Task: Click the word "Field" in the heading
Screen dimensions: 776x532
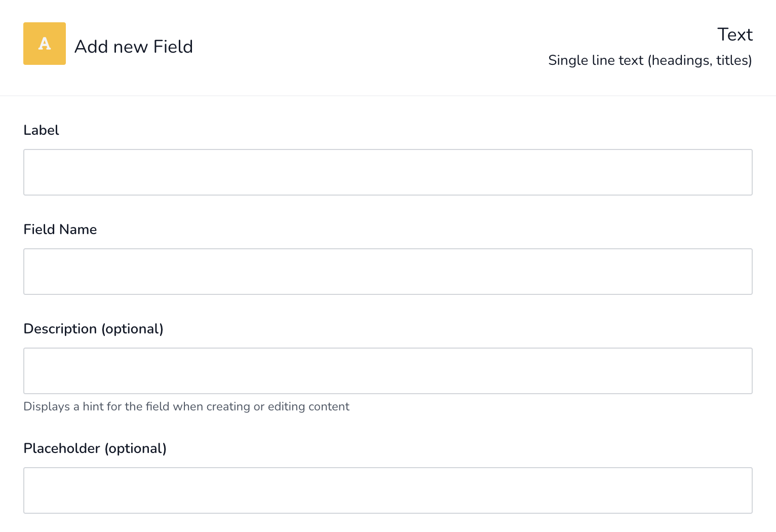Action: [x=173, y=47]
